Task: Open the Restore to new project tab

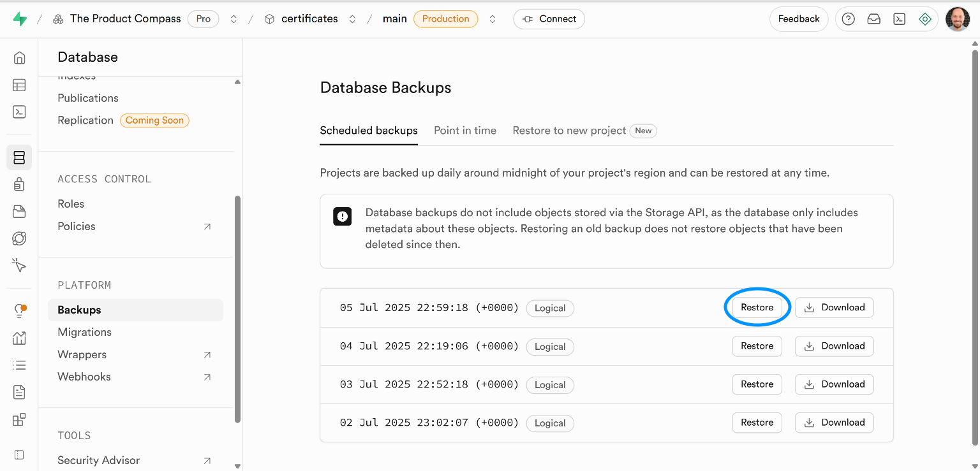Action: [x=568, y=130]
